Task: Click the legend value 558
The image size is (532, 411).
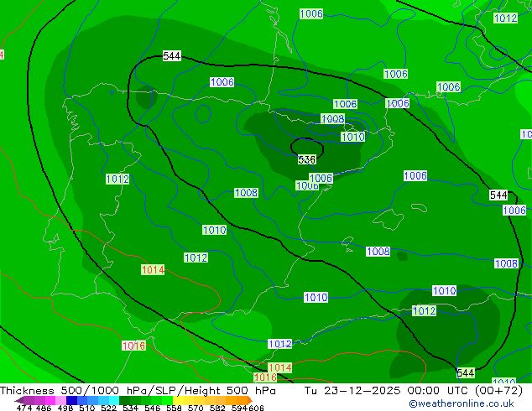Action: (174, 408)
